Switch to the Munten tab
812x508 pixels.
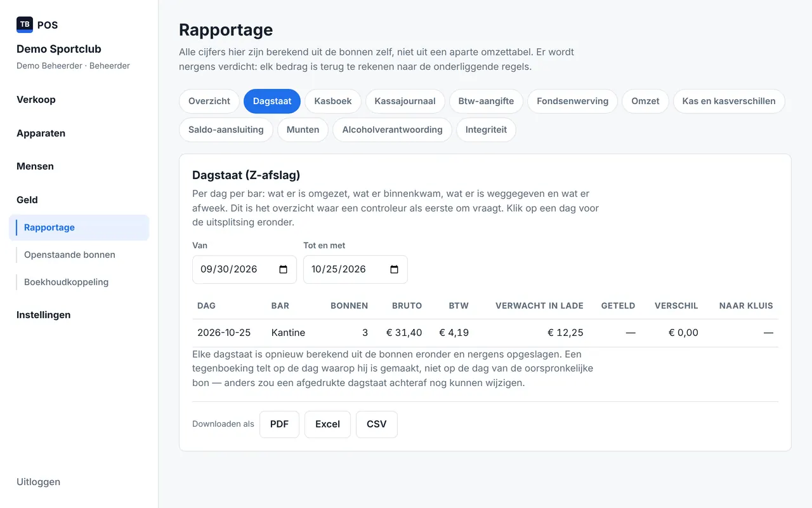pyautogui.click(x=303, y=130)
